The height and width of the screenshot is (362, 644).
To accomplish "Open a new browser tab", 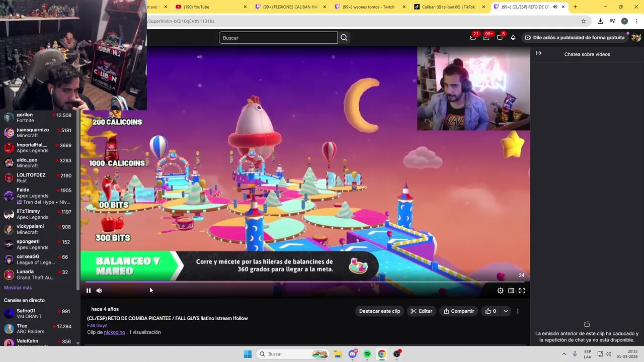I will click(x=575, y=7).
